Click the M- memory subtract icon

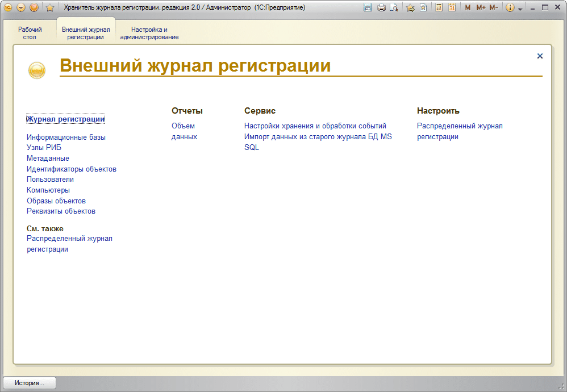(x=494, y=7)
